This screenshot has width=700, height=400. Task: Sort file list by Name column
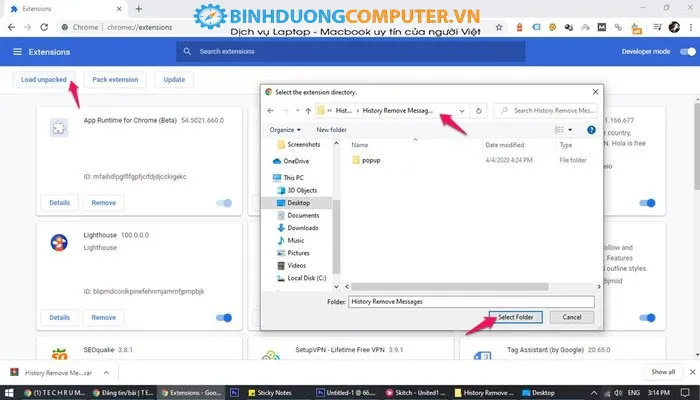(x=360, y=145)
